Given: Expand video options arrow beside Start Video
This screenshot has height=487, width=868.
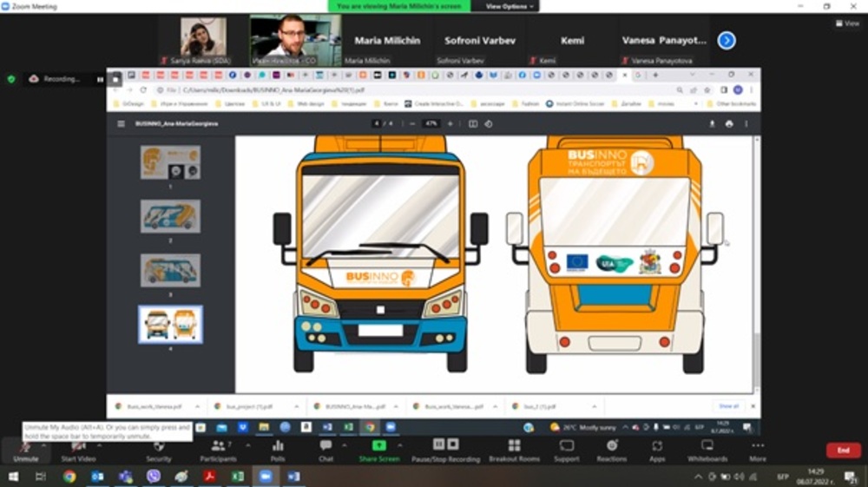Looking at the screenshot, I should [x=100, y=445].
